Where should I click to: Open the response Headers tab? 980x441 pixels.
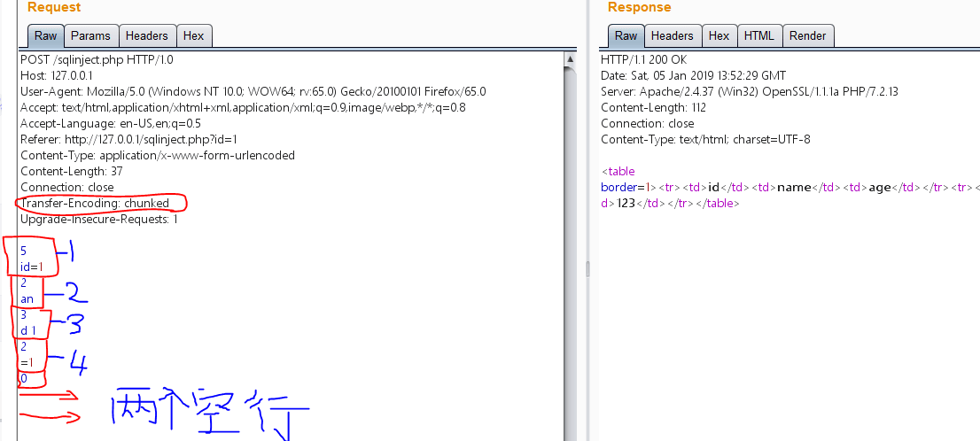[x=672, y=36]
